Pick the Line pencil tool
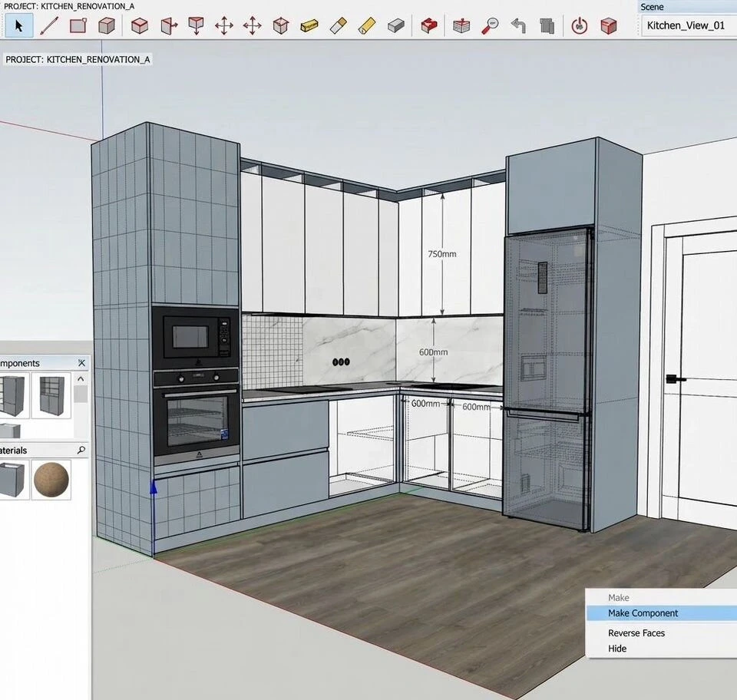 tap(49, 25)
